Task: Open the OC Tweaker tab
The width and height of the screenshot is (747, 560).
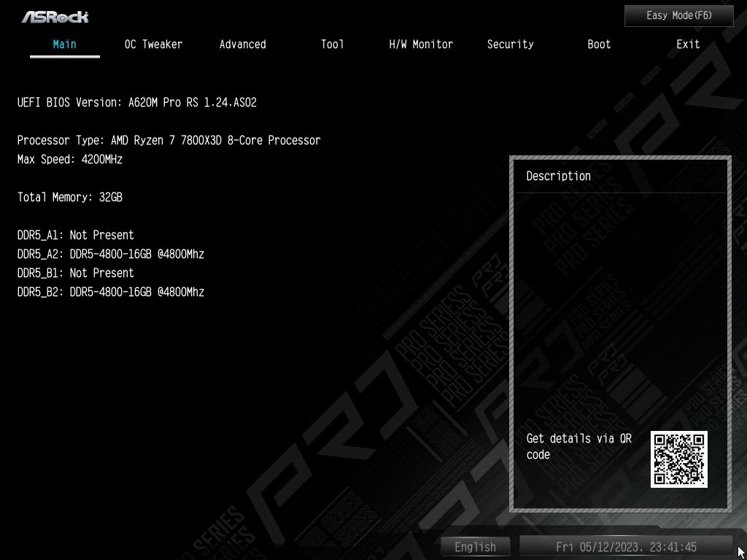Action: [x=153, y=44]
